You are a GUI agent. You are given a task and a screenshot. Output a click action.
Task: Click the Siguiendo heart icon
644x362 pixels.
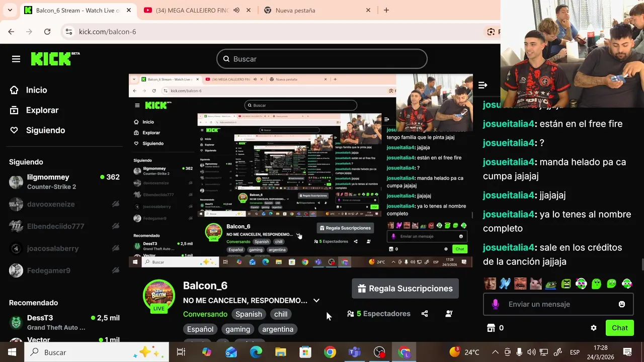click(14, 130)
